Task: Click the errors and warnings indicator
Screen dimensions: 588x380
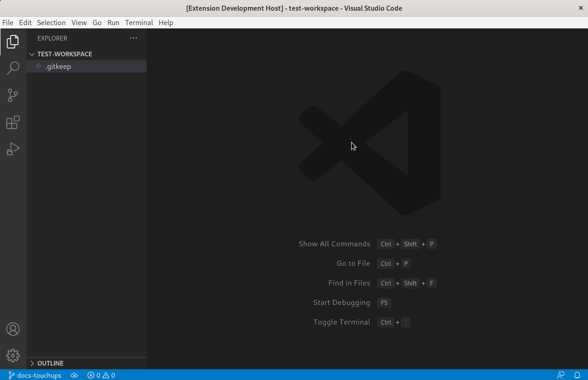Action: (101, 375)
